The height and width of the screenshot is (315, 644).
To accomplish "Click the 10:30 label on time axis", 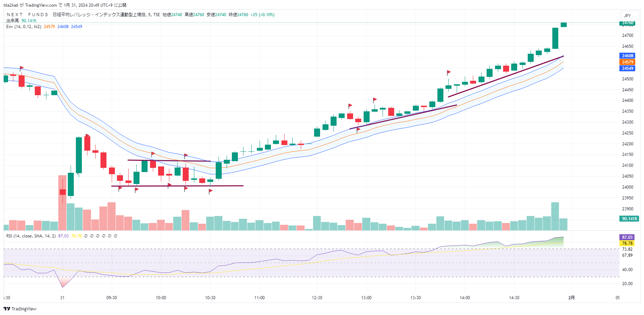I will (x=210, y=298).
